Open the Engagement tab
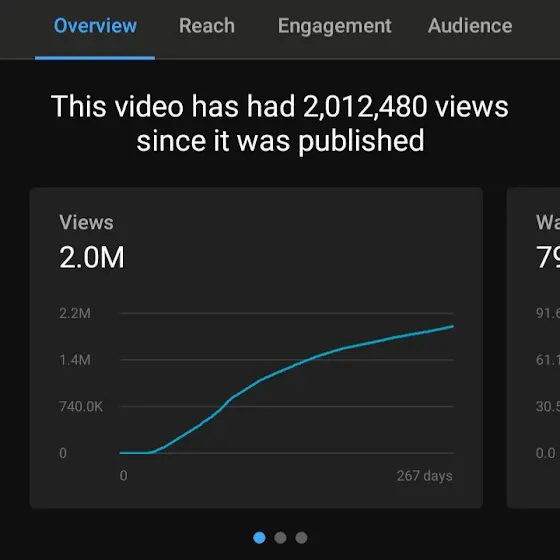Viewport: 560px width, 560px height. (335, 26)
